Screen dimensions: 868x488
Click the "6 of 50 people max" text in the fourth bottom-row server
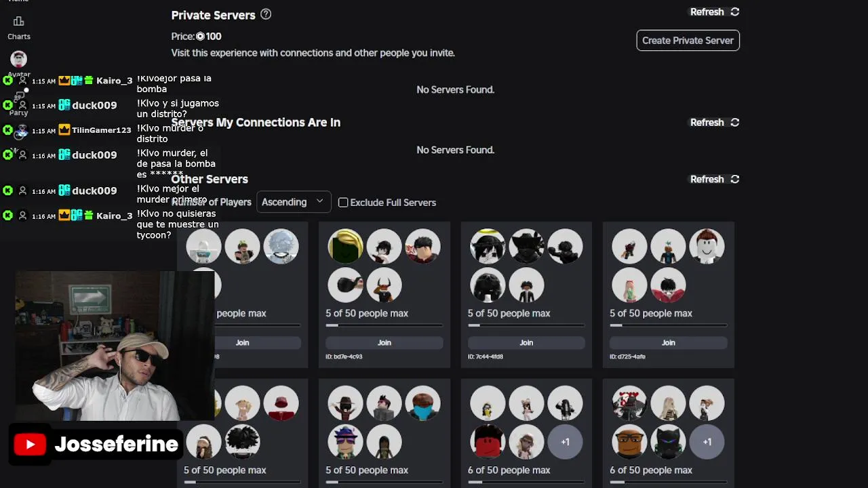tap(651, 470)
